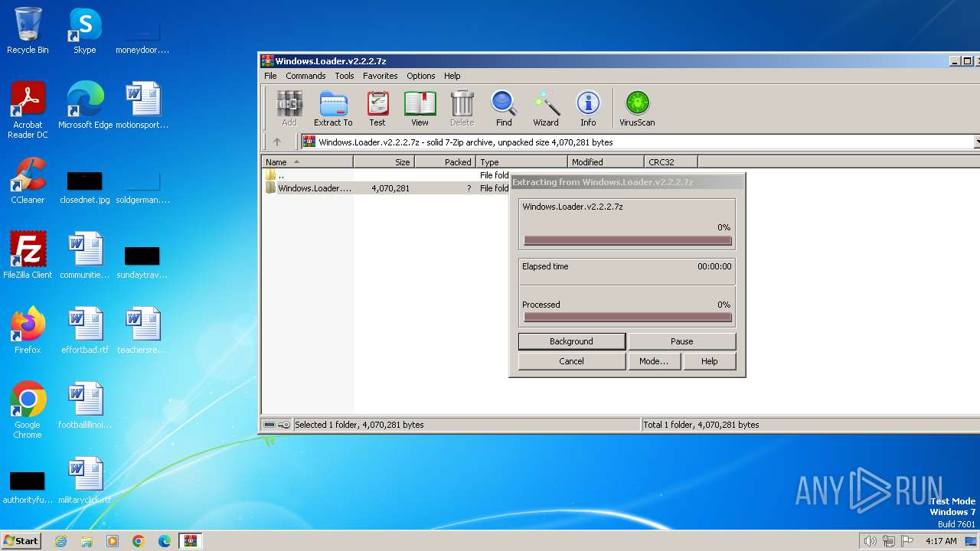
Task: Click the taskbar clock showing 4:17 AM
Action: (x=941, y=541)
